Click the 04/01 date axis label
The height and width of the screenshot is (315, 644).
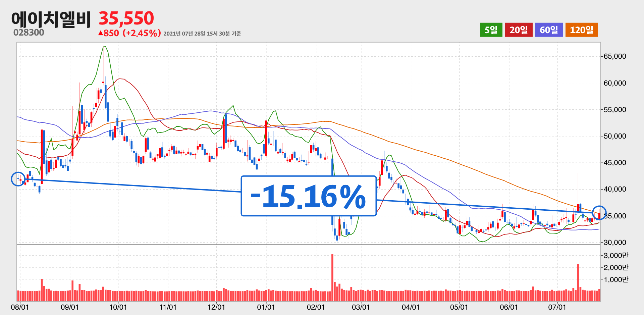click(x=411, y=307)
